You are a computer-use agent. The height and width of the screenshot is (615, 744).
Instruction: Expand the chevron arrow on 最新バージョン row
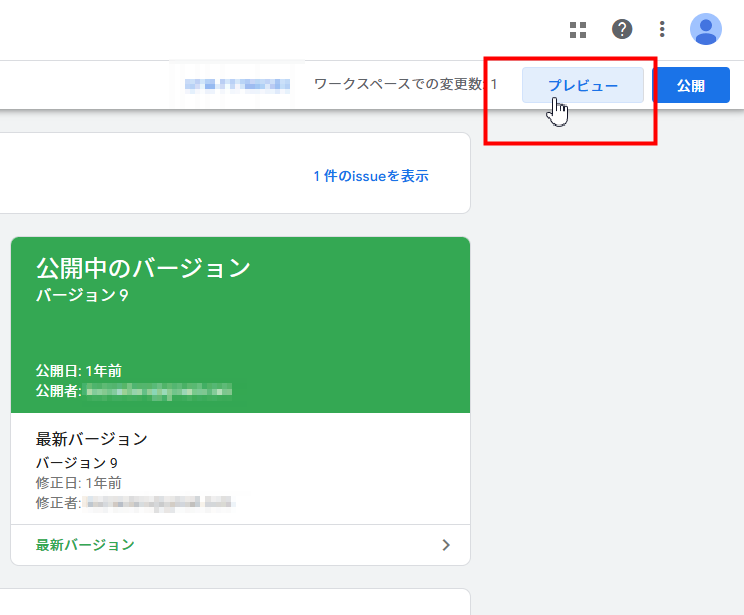point(446,545)
